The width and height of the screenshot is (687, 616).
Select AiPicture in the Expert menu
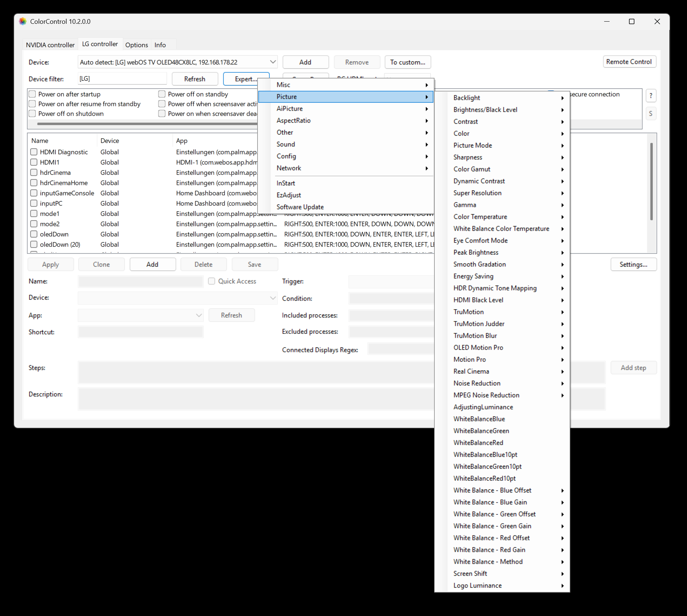(x=346, y=108)
